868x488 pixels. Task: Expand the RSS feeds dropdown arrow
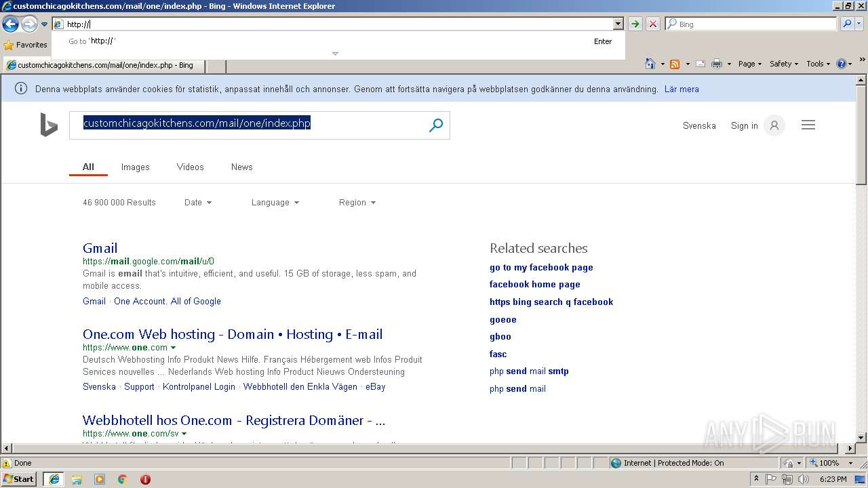coord(687,64)
